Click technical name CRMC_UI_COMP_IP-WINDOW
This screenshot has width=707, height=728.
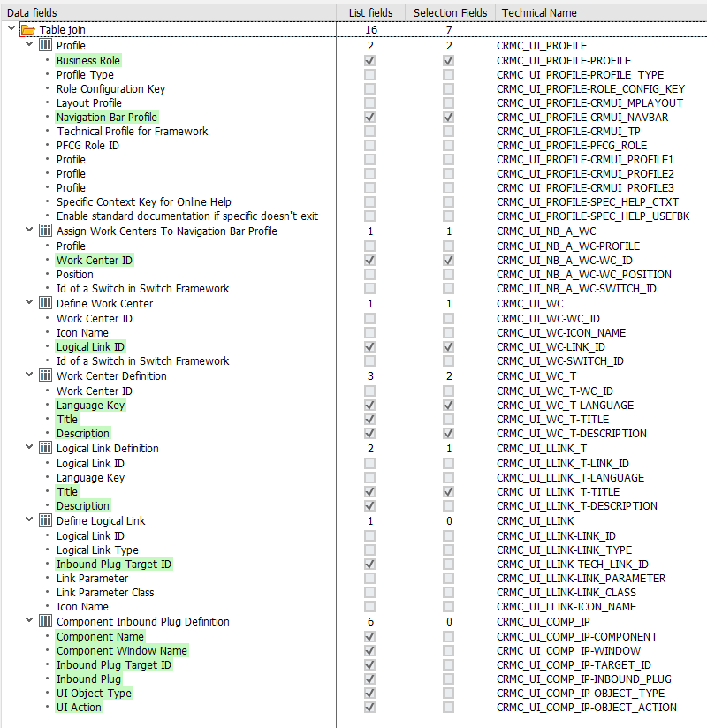point(568,651)
